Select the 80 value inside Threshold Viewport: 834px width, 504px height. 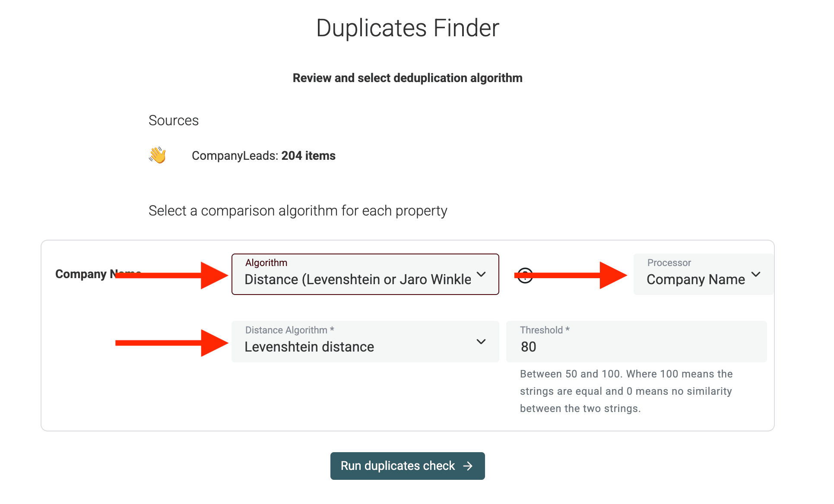(528, 346)
